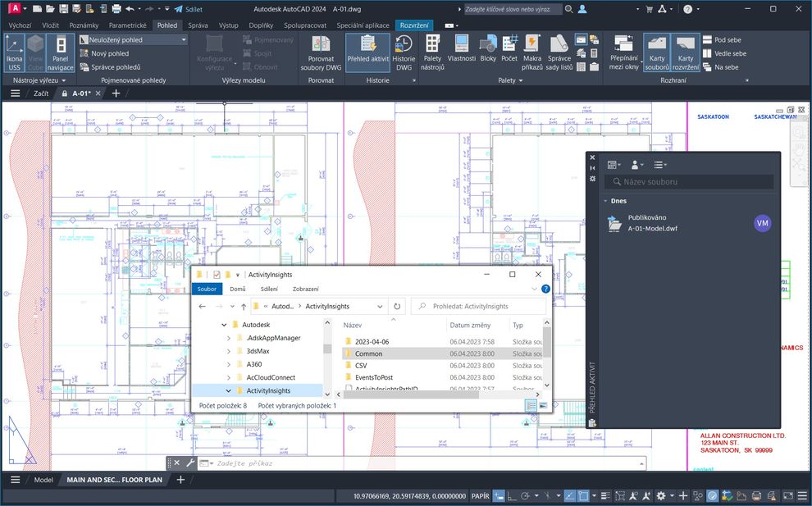Open Správce pohledů view manager
Viewport: 812px width, 506px height.
(x=110, y=66)
